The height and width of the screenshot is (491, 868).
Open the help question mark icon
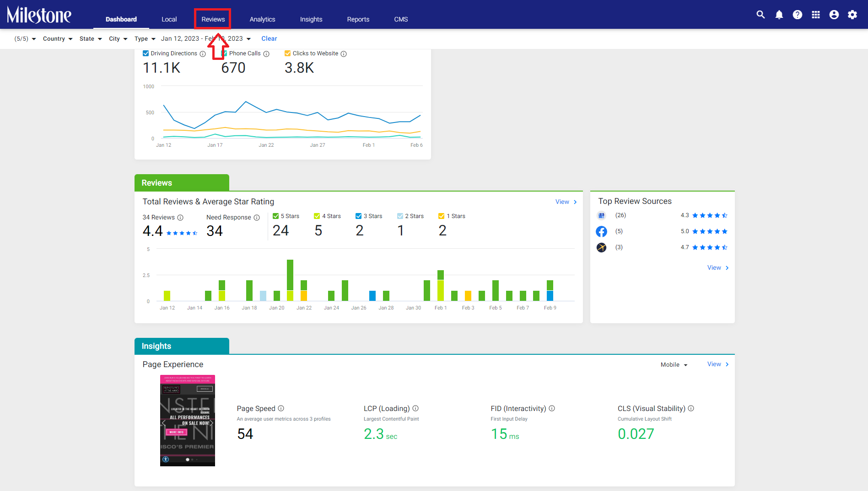click(798, 15)
